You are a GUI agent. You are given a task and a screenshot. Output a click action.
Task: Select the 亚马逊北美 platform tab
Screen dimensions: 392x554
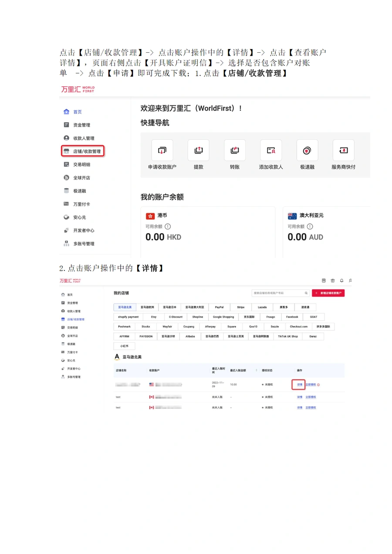[125, 307]
